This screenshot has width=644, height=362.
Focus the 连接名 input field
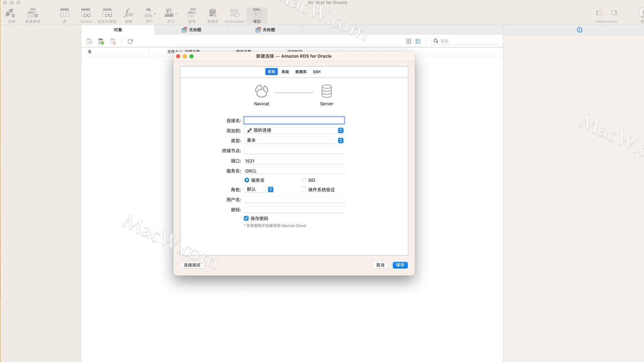[294, 120]
